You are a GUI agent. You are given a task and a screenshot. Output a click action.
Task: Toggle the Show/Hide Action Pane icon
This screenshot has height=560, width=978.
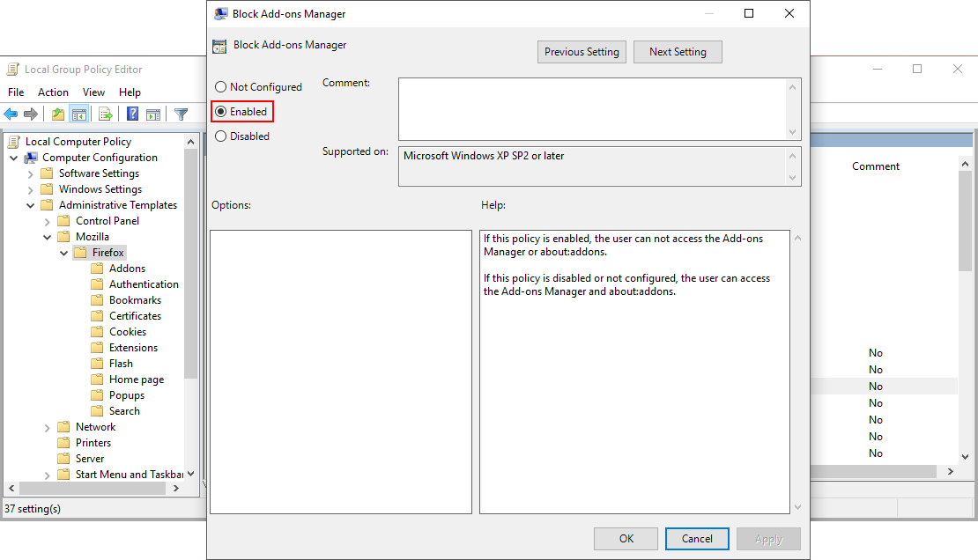pos(153,114)
